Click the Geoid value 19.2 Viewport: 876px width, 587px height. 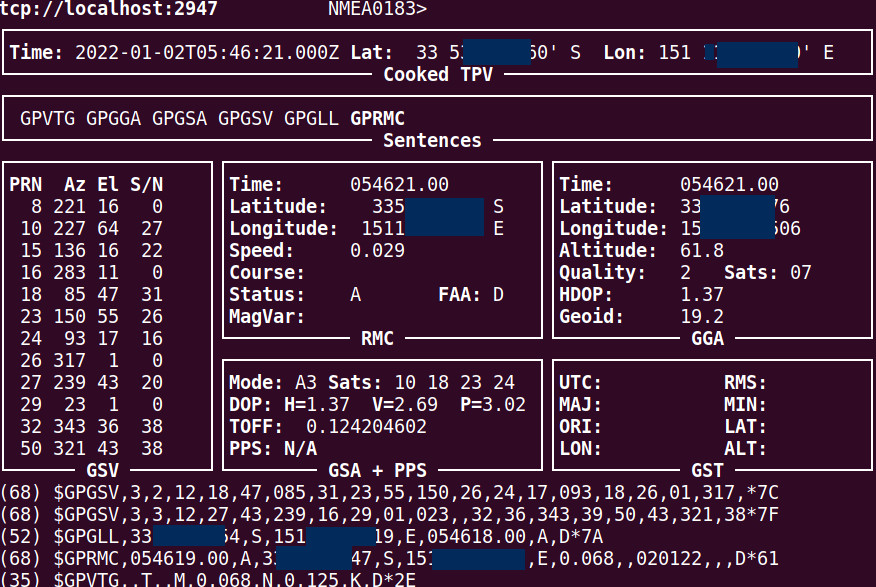click(x=701, y=317)
